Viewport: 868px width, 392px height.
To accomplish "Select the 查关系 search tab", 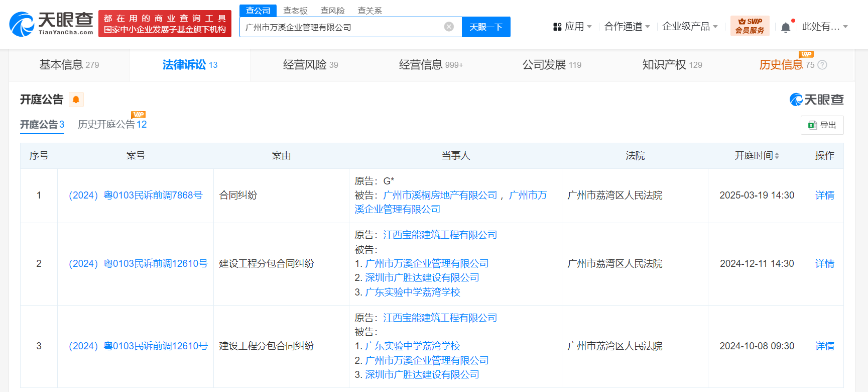I will (x=369, y=11).
